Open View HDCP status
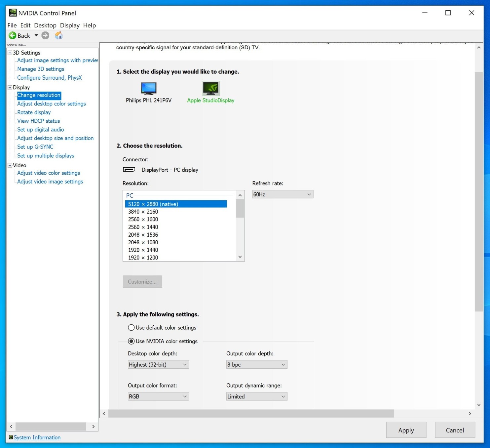490x448 pixels. 39,121
